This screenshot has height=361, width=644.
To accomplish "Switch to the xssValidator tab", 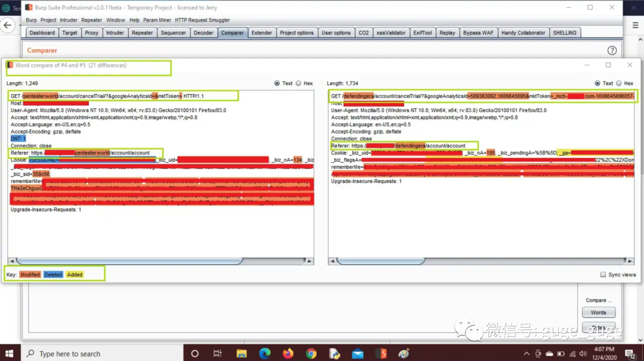I will [391, 33].
